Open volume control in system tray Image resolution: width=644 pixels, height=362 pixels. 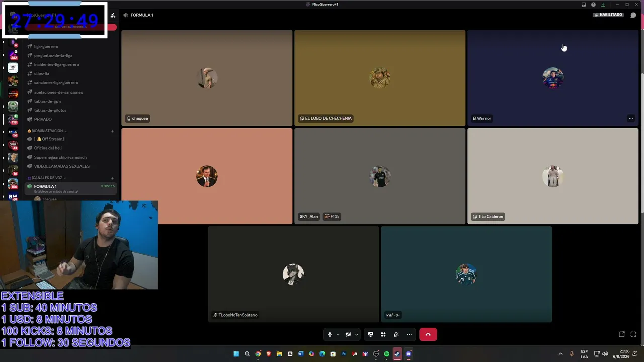(605, 354)
